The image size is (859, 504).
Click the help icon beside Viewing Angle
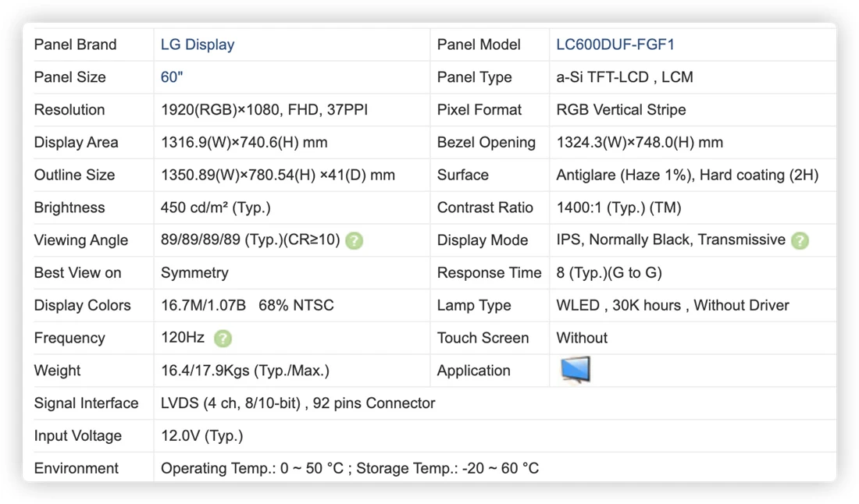click(355, 241)
